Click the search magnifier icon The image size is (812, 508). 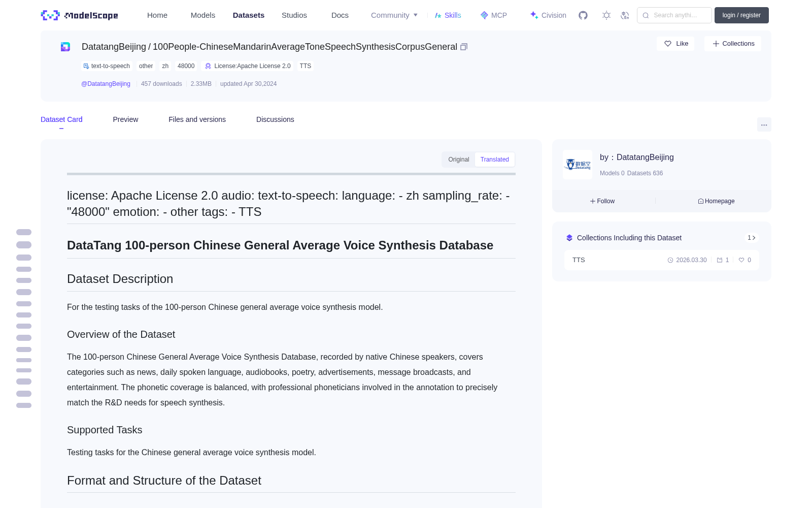646,15
